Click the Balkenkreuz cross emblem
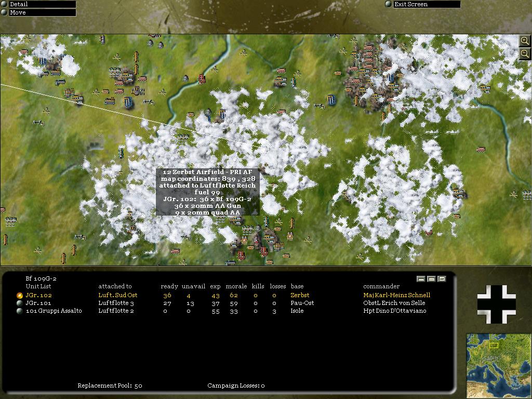Viewport: 532px width, 399px height. click(x=497, y=304)
